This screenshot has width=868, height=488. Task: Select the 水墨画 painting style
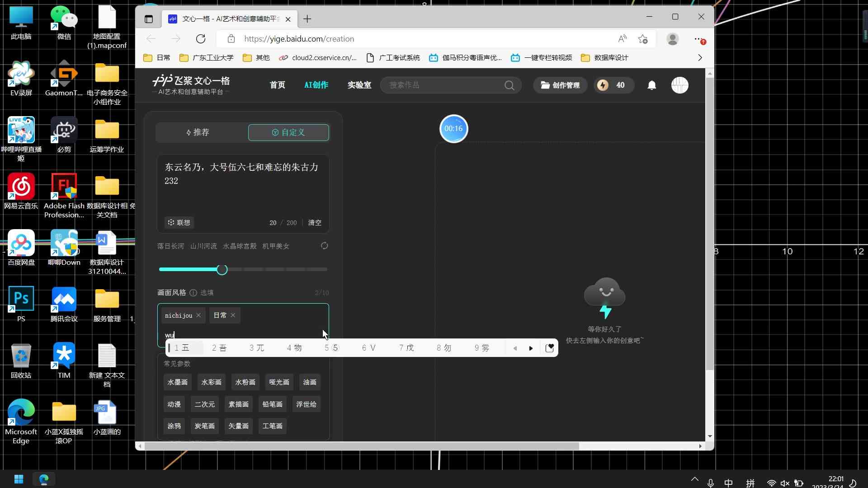click(177, 382)
